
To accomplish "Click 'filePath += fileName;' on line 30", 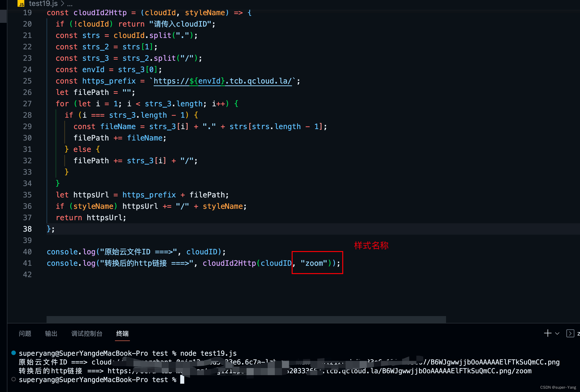I will point(120,138).
